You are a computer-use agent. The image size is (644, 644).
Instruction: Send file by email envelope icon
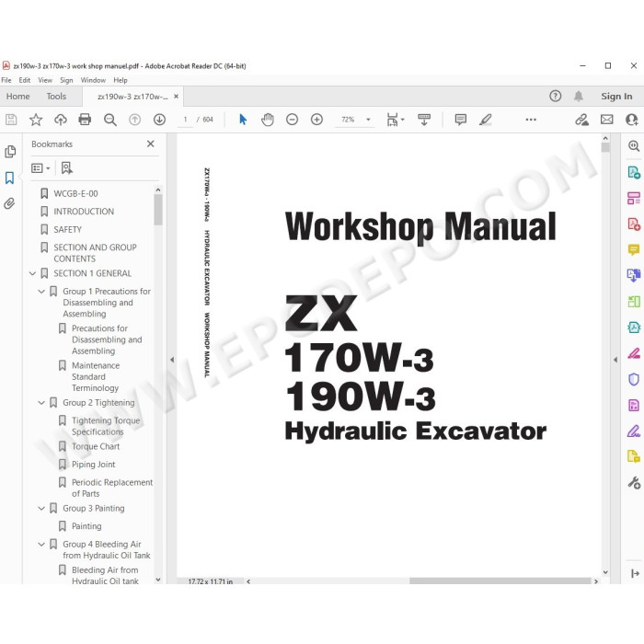point(606,120)
